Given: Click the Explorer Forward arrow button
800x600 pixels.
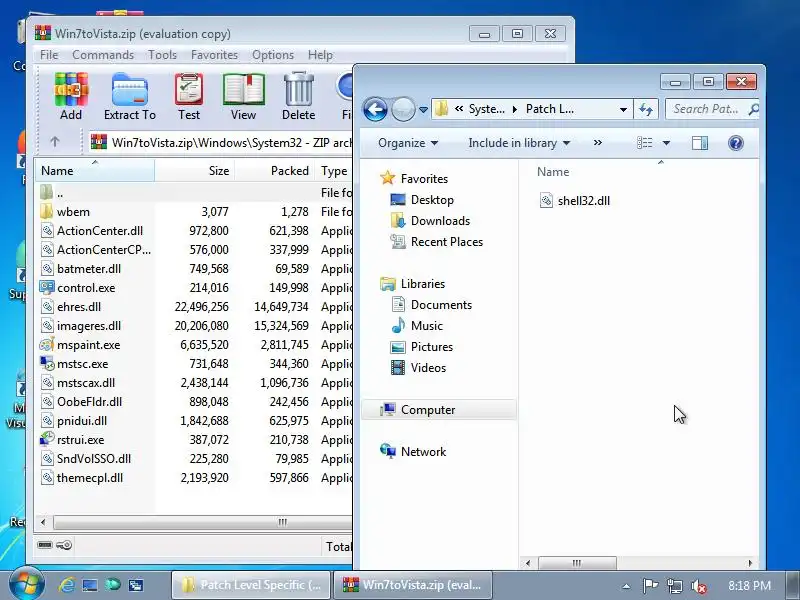Looking at the screenshot, I should [403, 109].
